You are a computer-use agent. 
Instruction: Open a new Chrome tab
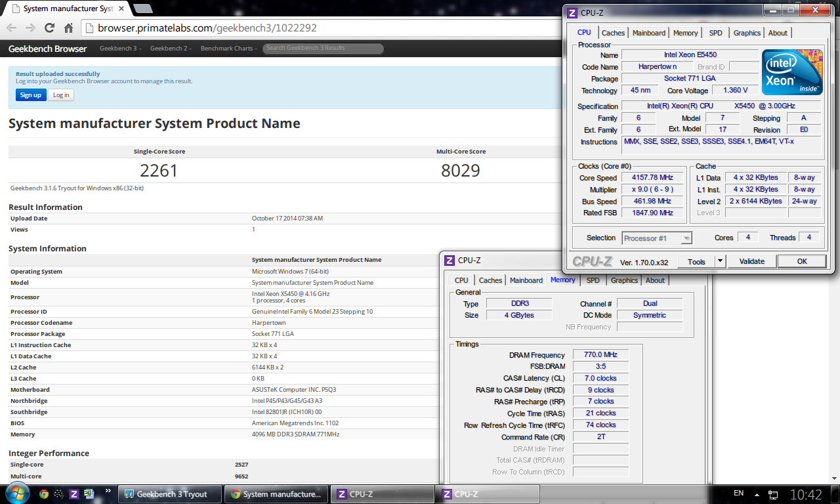click(143, 9)
